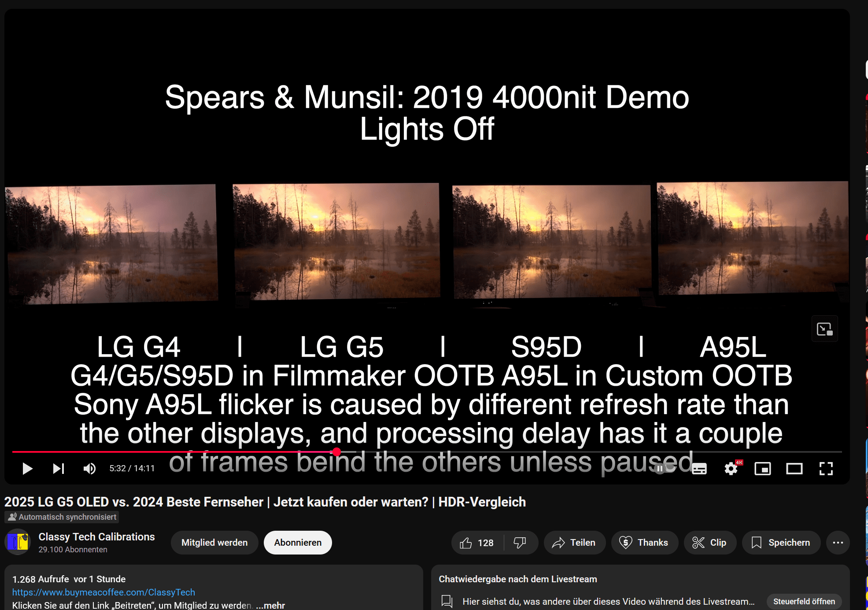Viewport: 868px width, 610px height.
Task: Open the picture-in-picture overlay icon
Action: 824,329
